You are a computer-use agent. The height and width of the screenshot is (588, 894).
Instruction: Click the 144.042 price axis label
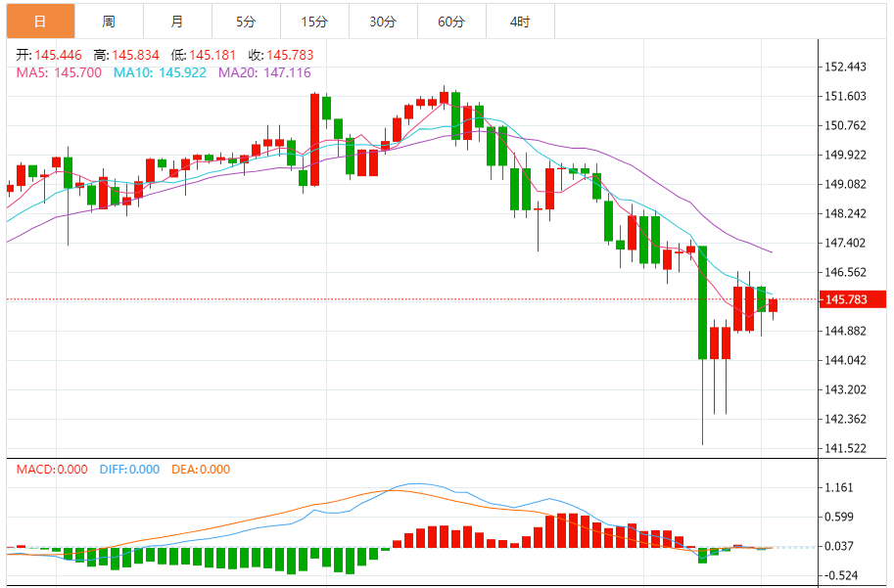click(846, 360)
